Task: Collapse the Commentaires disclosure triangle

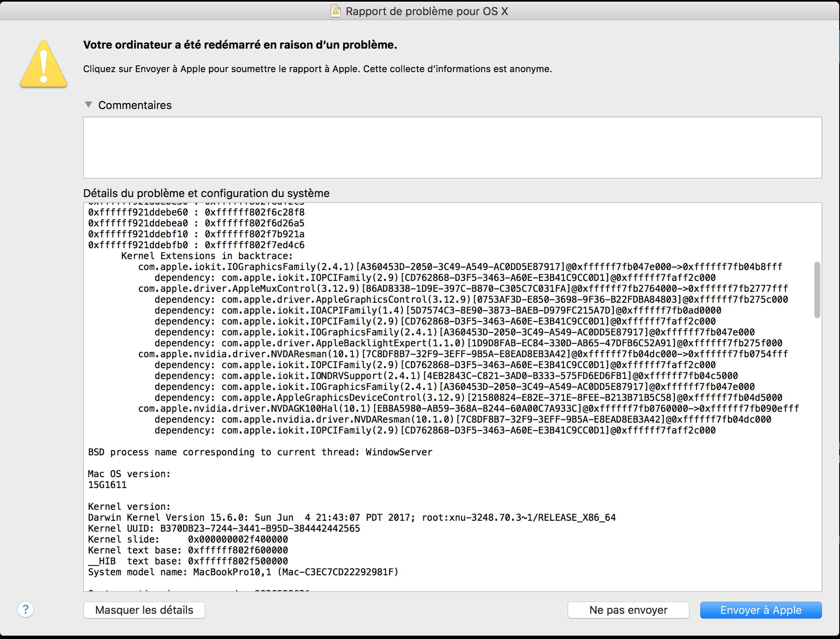Action: coord(88,104)
